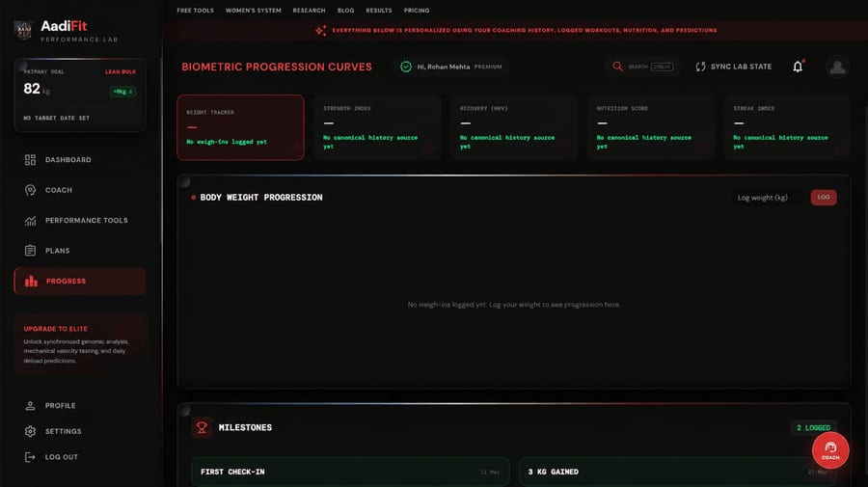Click Hi, Rohan Mehta greeting
868x487 pixels.
[444, 67]
